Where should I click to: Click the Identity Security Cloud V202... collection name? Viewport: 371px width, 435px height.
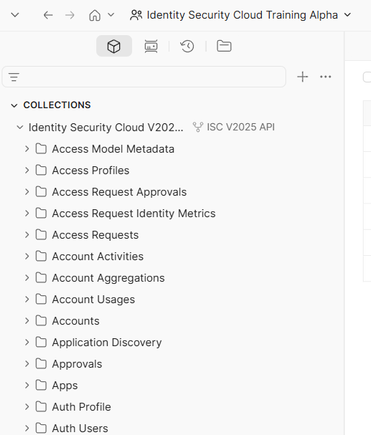pos(106,127)
